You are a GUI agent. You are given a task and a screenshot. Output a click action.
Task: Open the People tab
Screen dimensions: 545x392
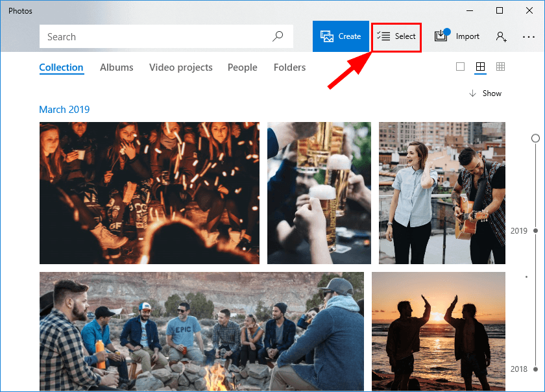tap(242, 67)
